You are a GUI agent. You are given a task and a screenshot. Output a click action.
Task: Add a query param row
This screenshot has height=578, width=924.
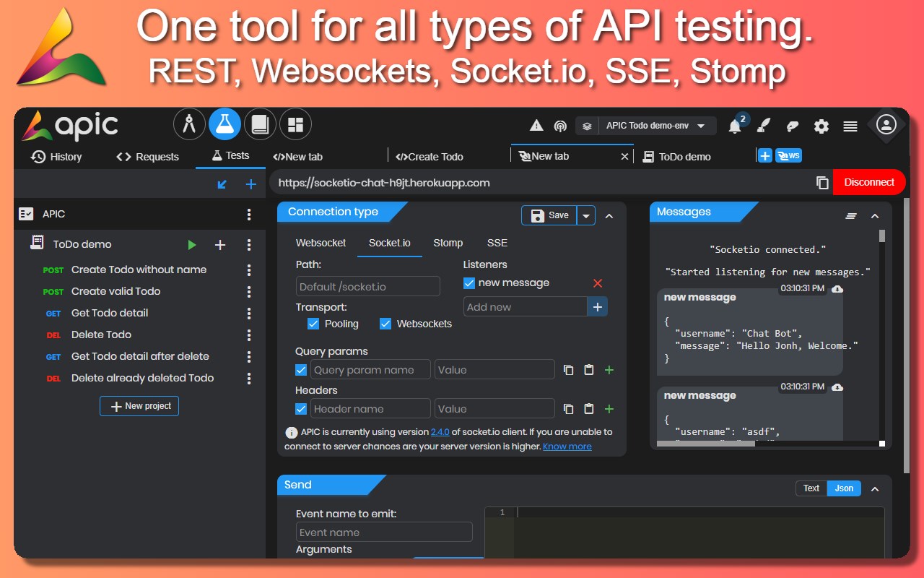(x=609, y=370)
